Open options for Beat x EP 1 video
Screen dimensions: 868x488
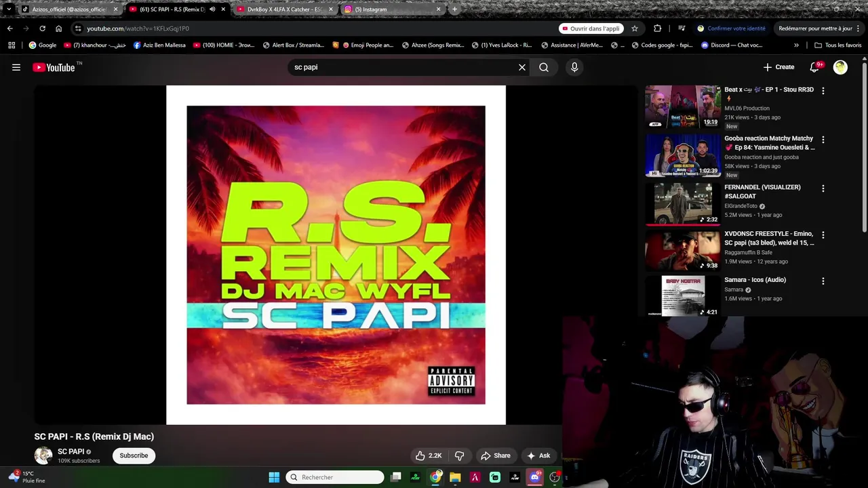(823, 91)
